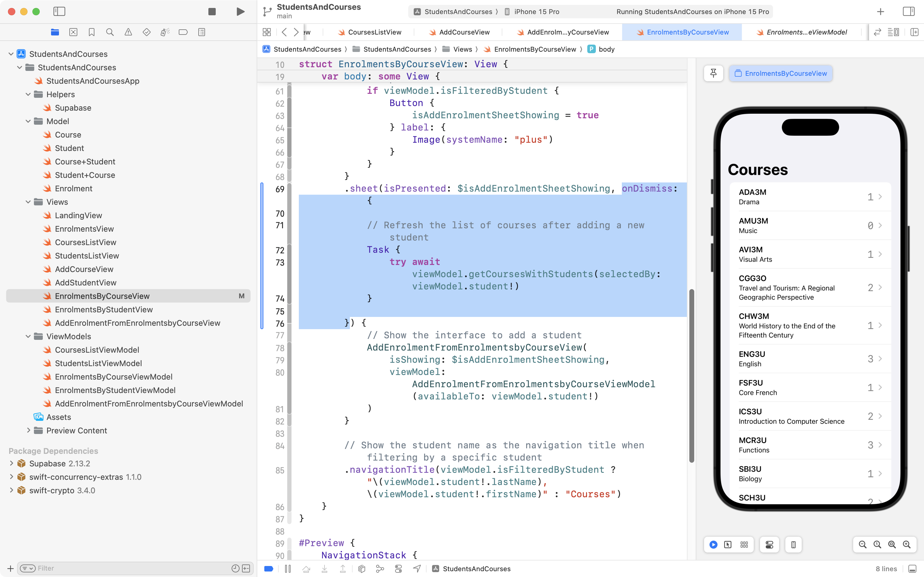Switch to the AddCourseView tab
924x577 pixels.
[x=464, y=32]
